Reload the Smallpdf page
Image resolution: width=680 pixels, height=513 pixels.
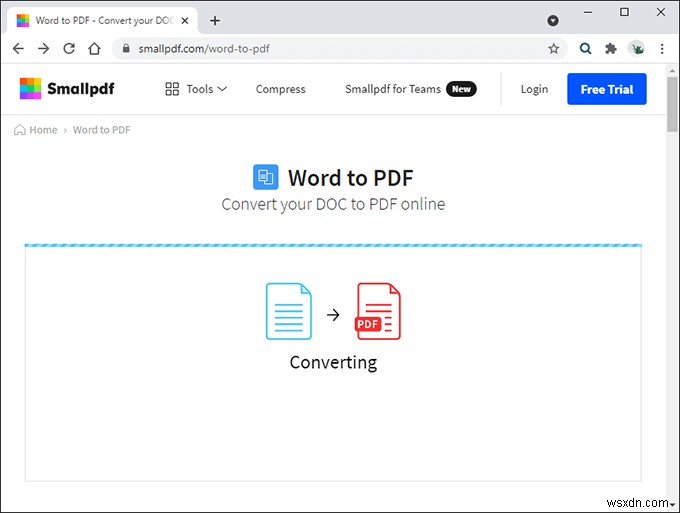click(x=69, y=49)
